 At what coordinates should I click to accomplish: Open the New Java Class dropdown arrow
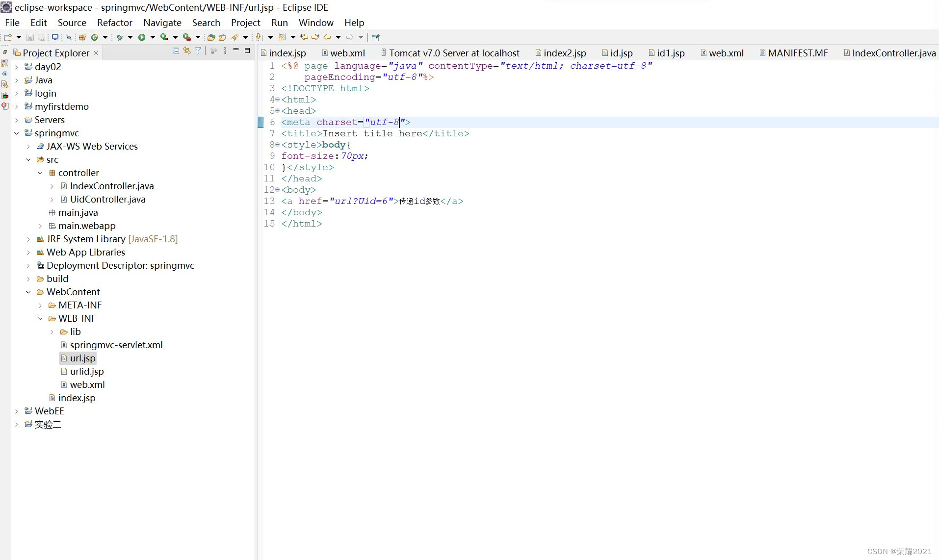105,37
